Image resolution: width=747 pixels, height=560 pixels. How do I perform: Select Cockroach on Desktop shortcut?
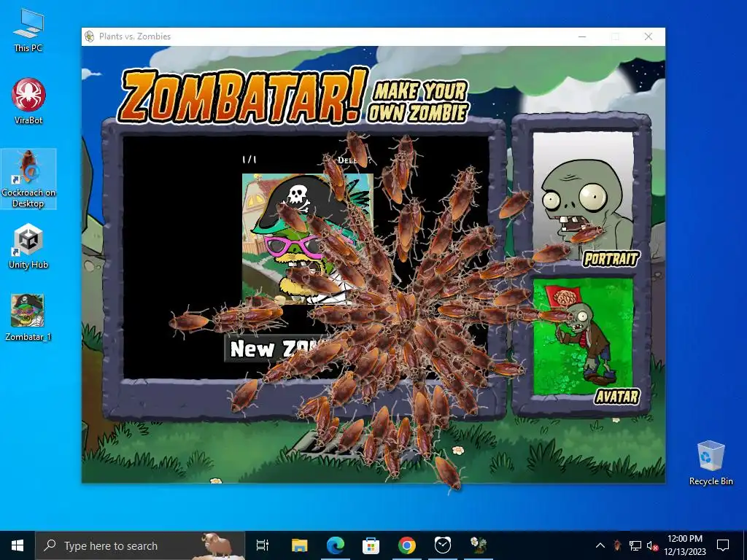pyautogui.click(x=28, y=179)
